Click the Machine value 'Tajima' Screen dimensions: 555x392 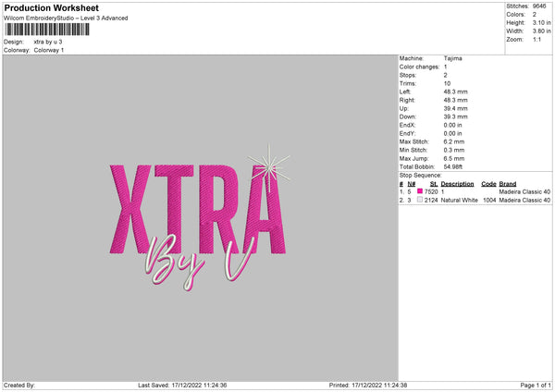coord(452,58)
